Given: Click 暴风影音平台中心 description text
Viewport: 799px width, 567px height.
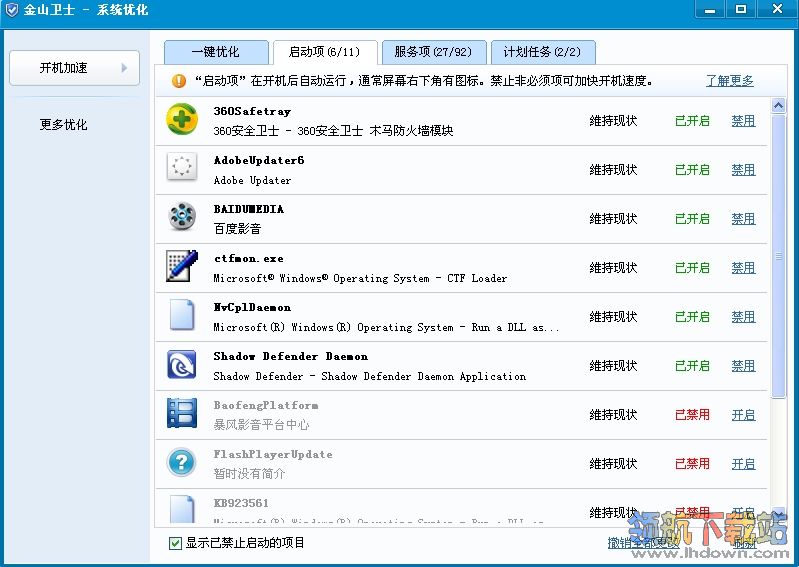Looking at the screenshot, I should coord(261,424).
